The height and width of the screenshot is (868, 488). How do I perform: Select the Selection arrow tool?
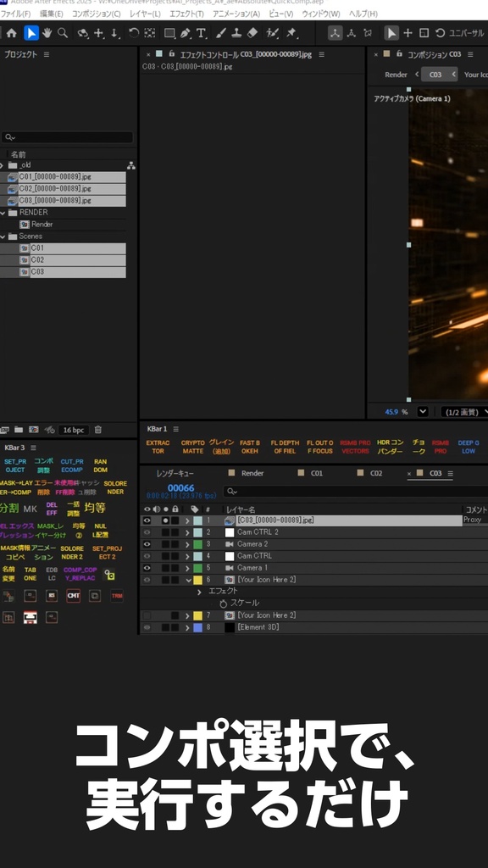pyautogui.click(x=31, y=33)
